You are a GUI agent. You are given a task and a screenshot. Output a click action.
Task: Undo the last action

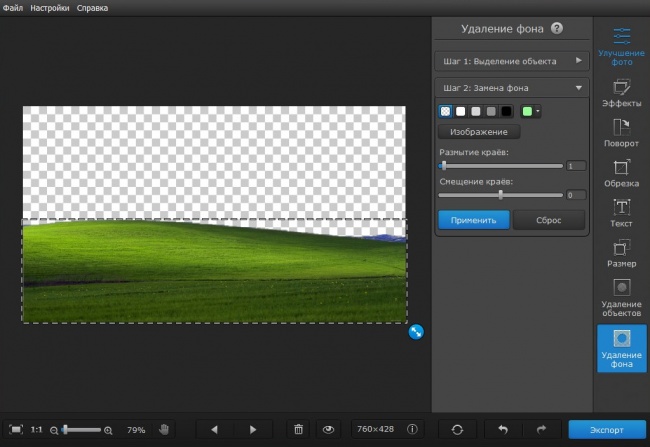pos(503,430)
